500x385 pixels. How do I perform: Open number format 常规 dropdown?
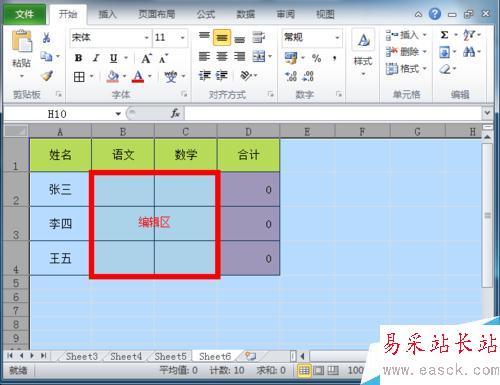click(337, 38)
